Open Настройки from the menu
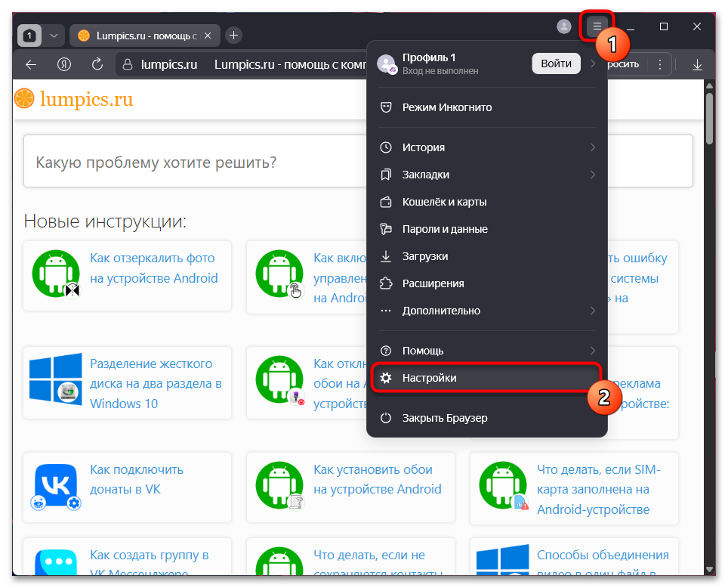Viewport: 728px width, 588px height. 486,378
